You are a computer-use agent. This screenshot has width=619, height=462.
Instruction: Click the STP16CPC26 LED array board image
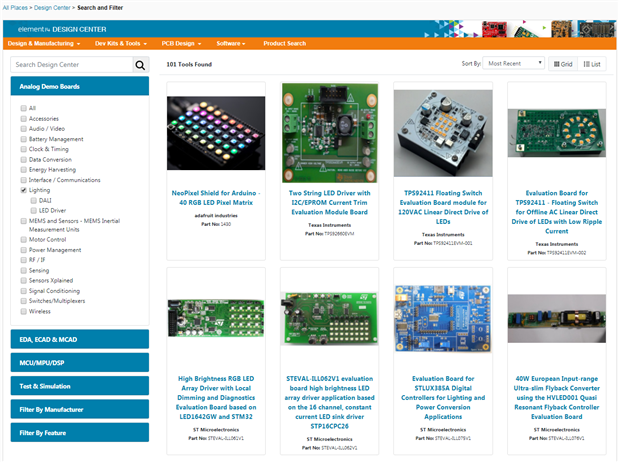click(x=330, y=319)
